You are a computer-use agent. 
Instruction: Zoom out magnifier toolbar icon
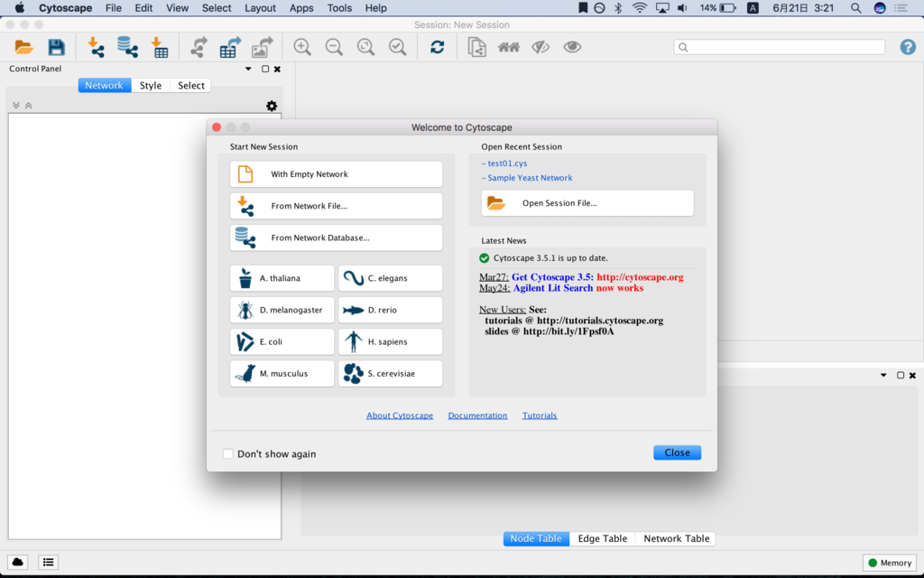tap(334, 47)
